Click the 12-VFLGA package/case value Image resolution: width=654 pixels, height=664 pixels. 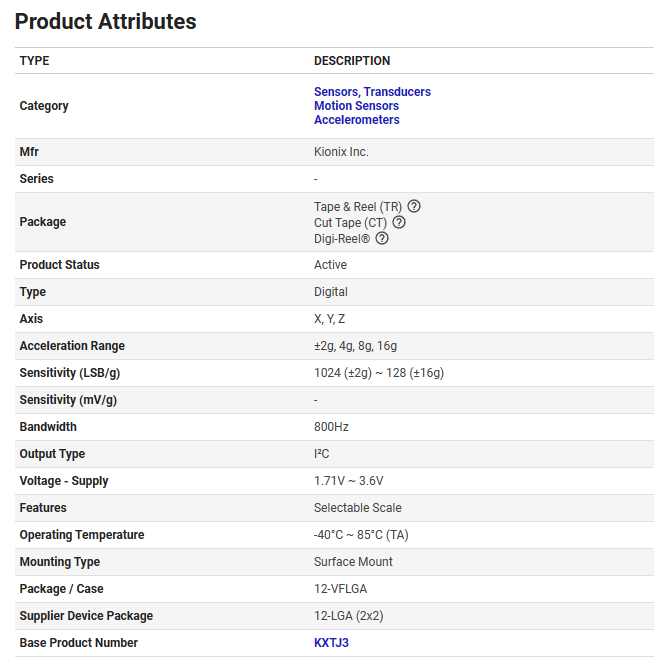341,589
